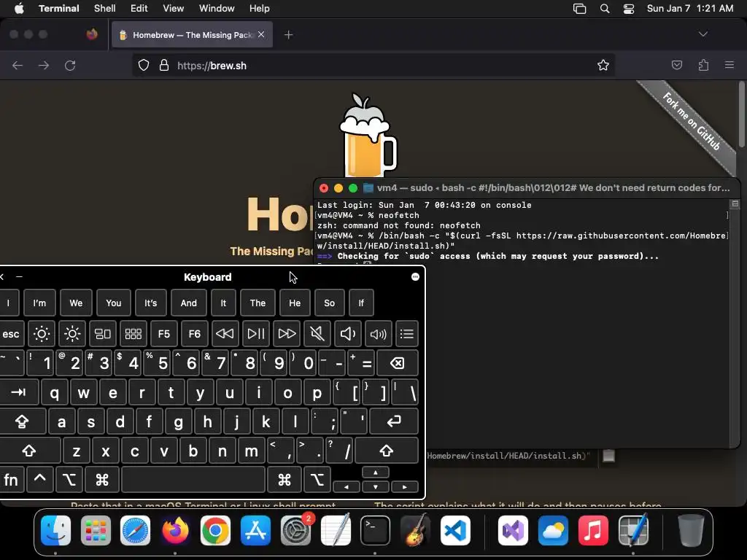Switch to Terminal in the Dock
The image size is (747, 560).
click(x=376, y=531)
